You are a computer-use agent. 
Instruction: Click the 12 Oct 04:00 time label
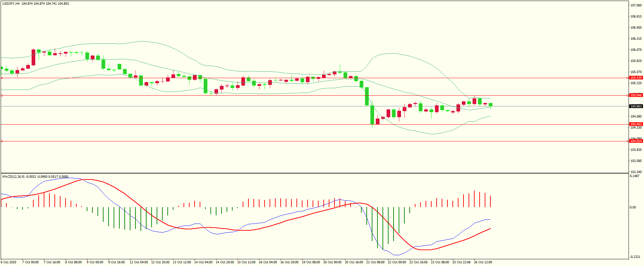(139, 262)
